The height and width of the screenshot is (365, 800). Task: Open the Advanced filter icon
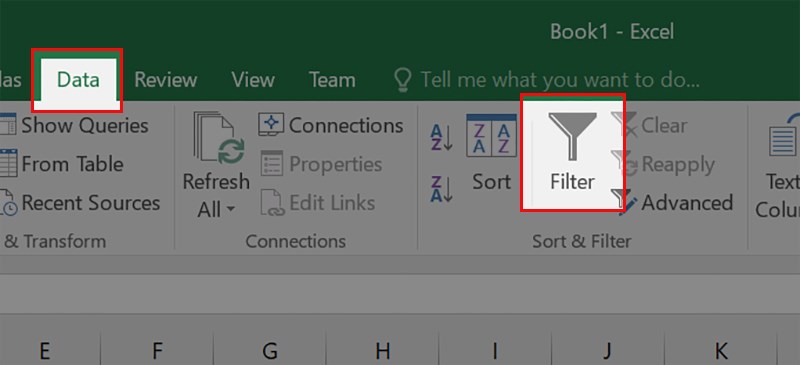click(x=624, y=203)
